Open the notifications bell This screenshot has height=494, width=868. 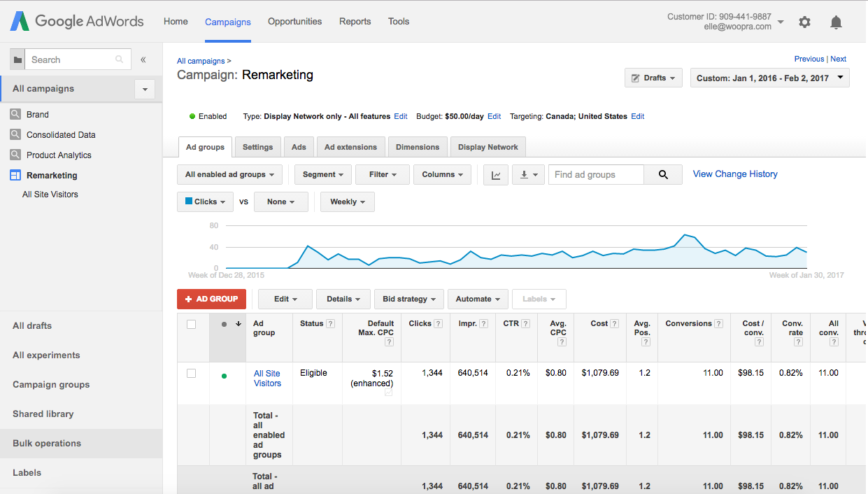pyautogui.click(x=836, y=22)
